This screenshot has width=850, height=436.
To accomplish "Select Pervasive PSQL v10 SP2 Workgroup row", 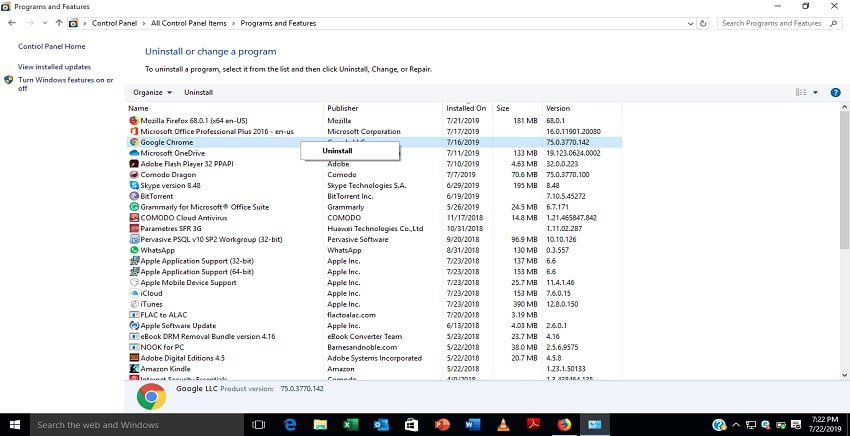I will tap(374, 240).
